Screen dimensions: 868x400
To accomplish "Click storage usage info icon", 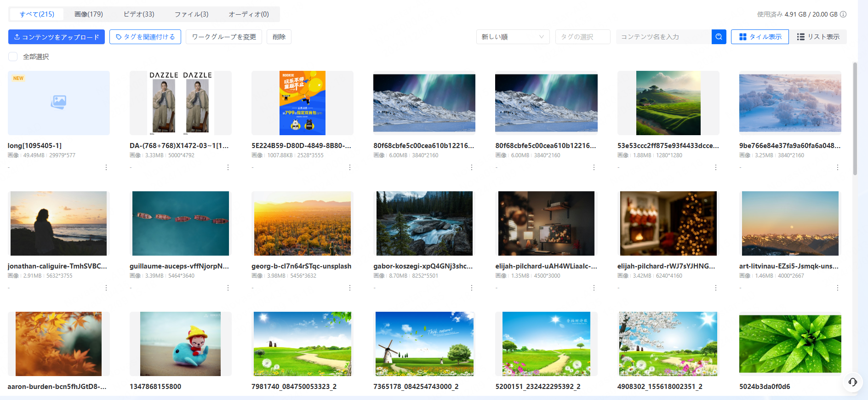I will click(843, 14).
